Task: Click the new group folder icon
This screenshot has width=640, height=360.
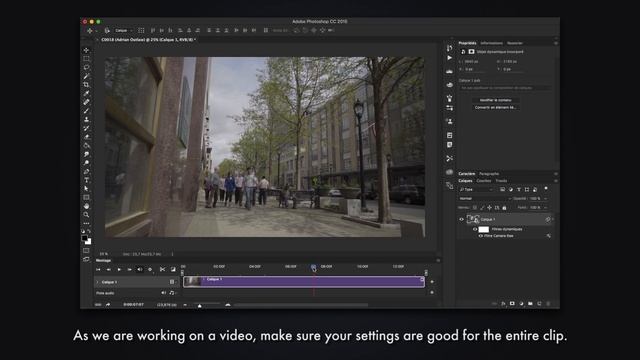Action: pos(530,304)
